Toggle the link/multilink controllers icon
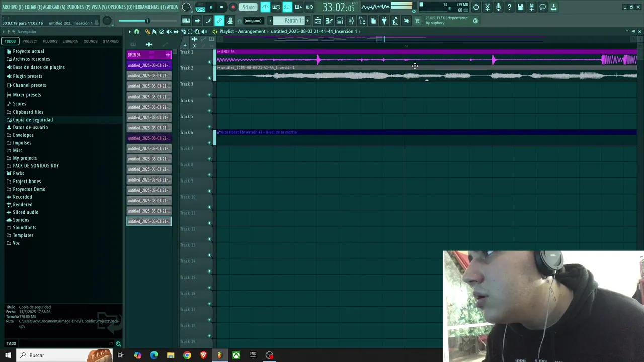 point(219,21)
